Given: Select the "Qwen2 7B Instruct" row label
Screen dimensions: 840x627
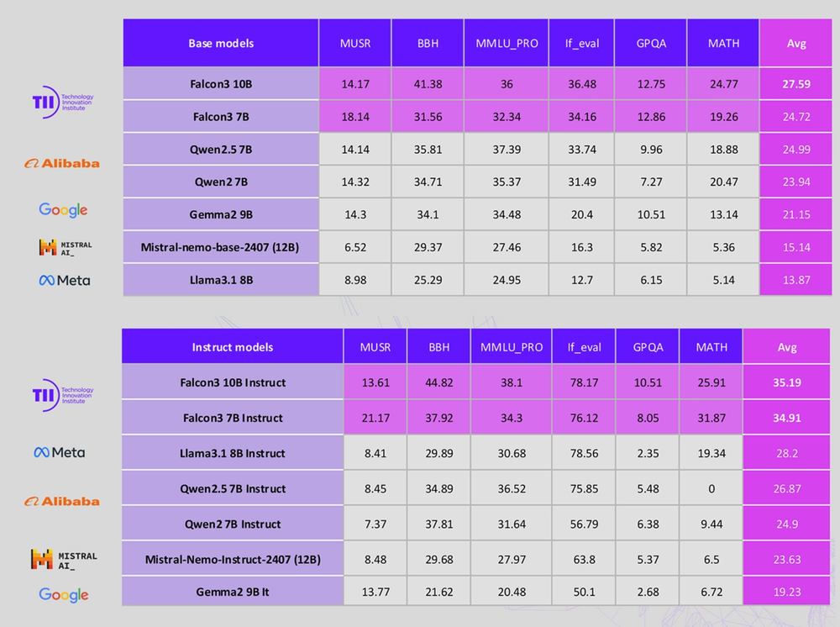Looking at the screenshot, I should click(x=233, y=524).
